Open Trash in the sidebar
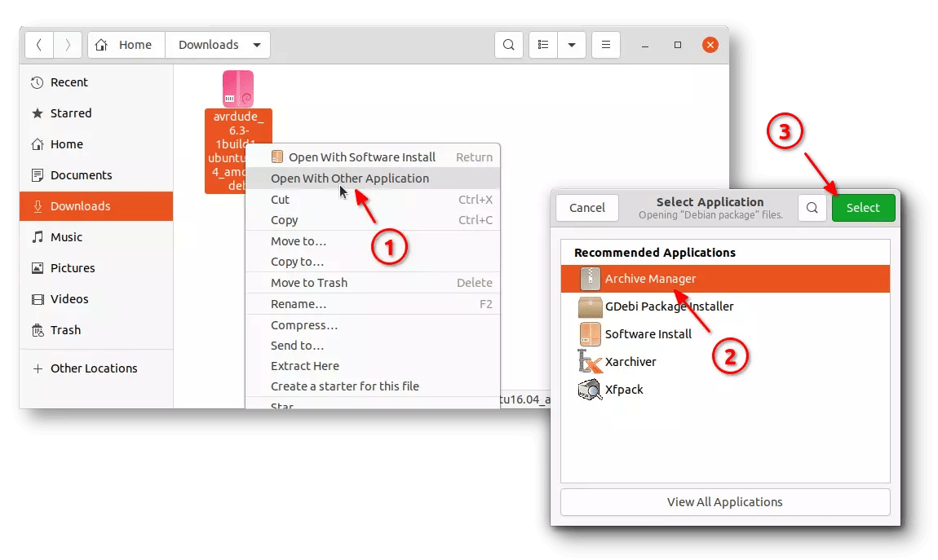 pos(95,330)
